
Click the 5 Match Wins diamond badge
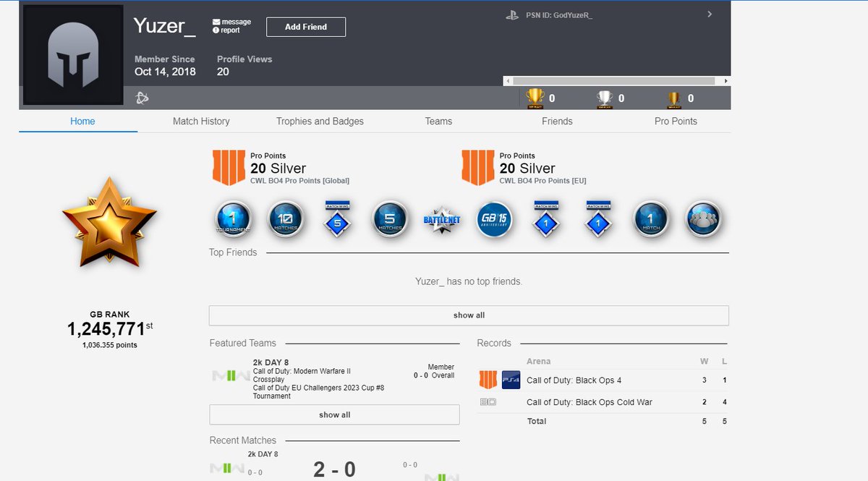337,218
